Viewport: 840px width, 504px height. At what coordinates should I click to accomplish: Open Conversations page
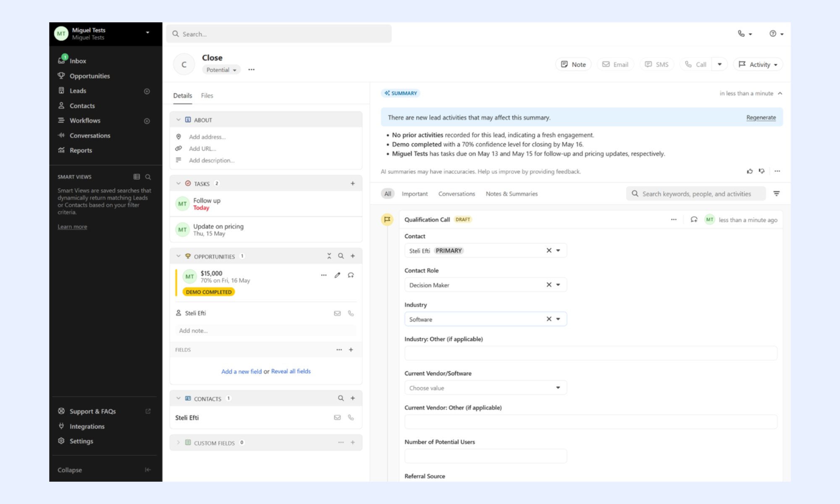(90, 136)
